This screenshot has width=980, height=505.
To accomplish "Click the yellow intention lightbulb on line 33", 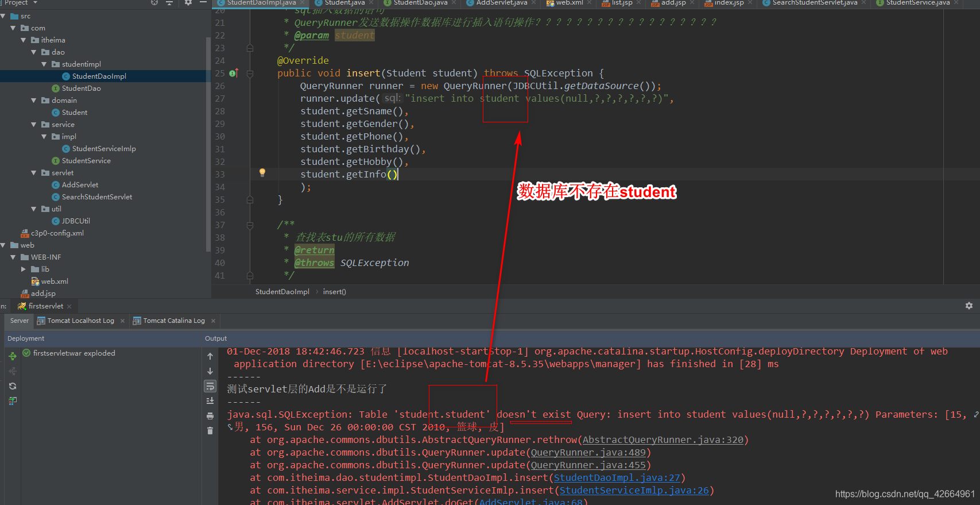I will 262,172.
